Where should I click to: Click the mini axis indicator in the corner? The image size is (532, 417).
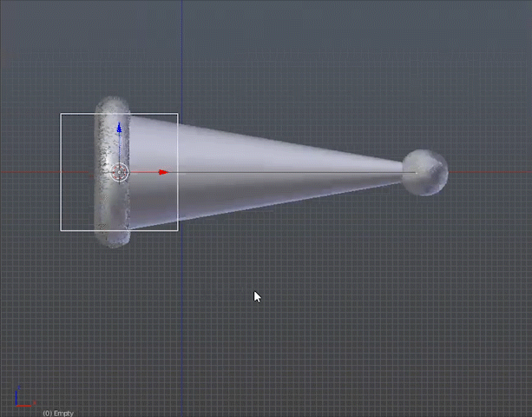tap(25, 396)
